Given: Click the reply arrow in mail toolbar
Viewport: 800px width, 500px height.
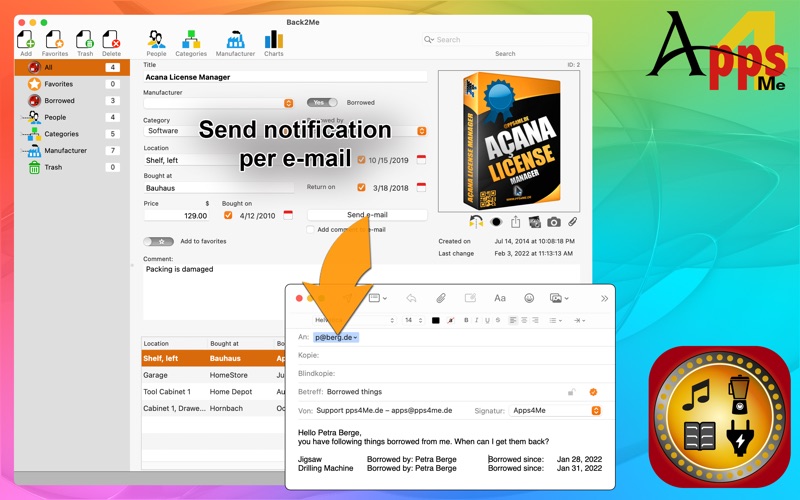Looking at the screenshot, I should coord(411,298).
